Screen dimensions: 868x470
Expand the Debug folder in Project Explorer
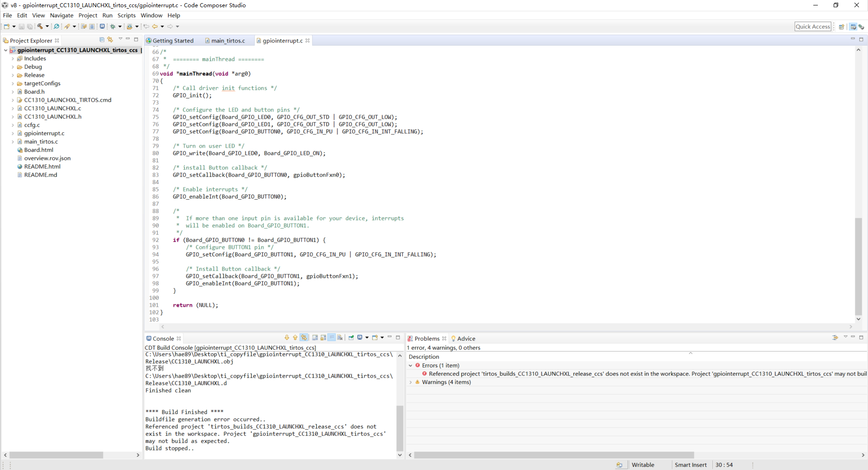pos(13,67)
